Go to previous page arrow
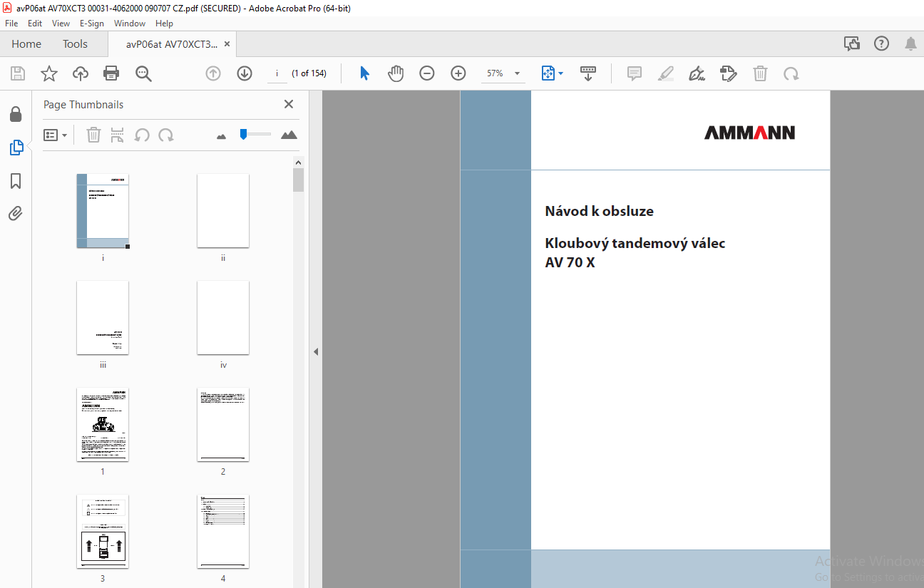Viewport: 924px width, 588px height. (x=213, y=73)
